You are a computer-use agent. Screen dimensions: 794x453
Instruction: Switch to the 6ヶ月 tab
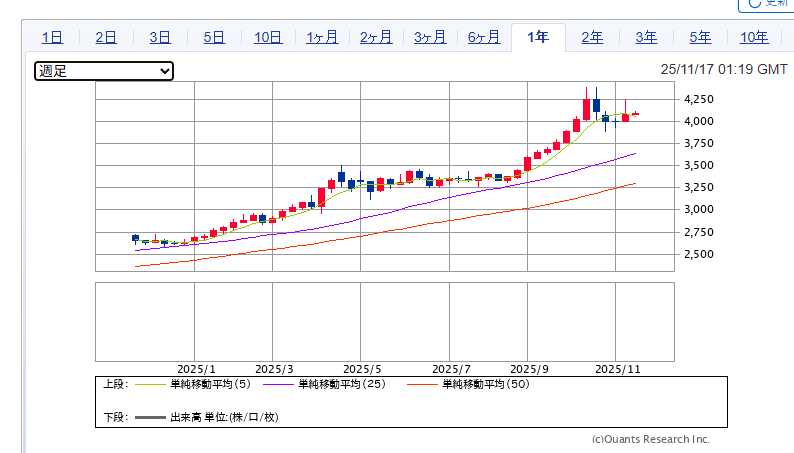click(x=484, y=38)
